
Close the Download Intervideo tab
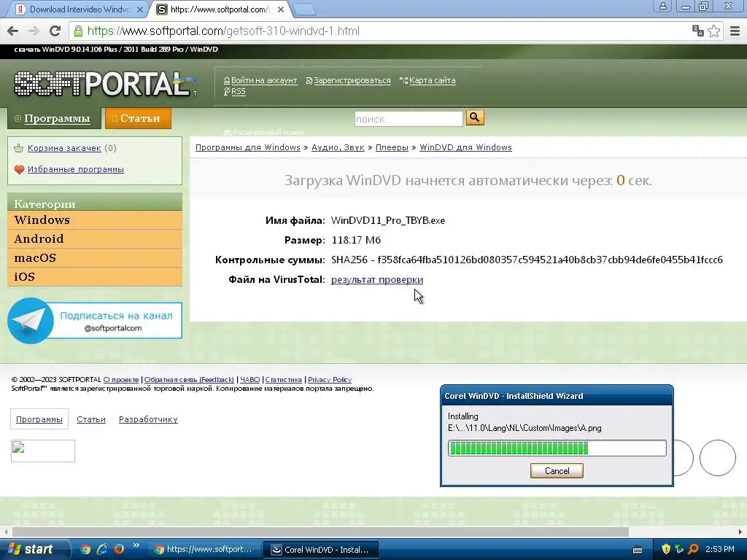[x=139, y=9]
